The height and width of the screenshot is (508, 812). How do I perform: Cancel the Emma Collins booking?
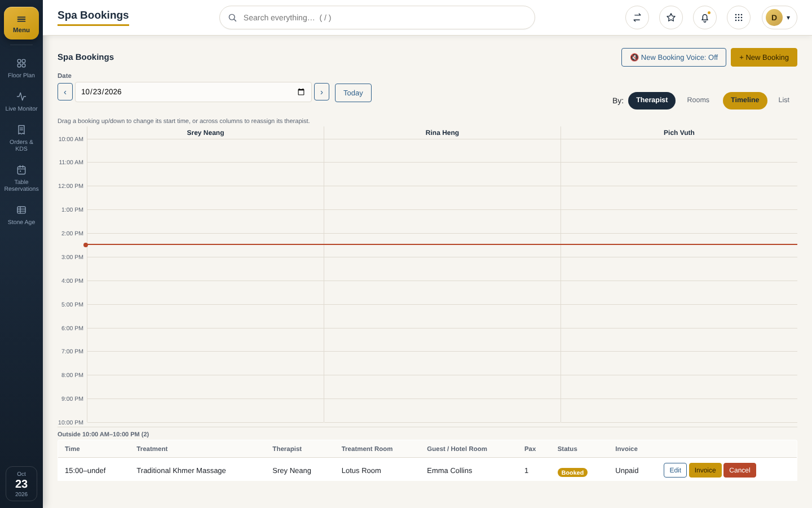[x=740, y=470]
